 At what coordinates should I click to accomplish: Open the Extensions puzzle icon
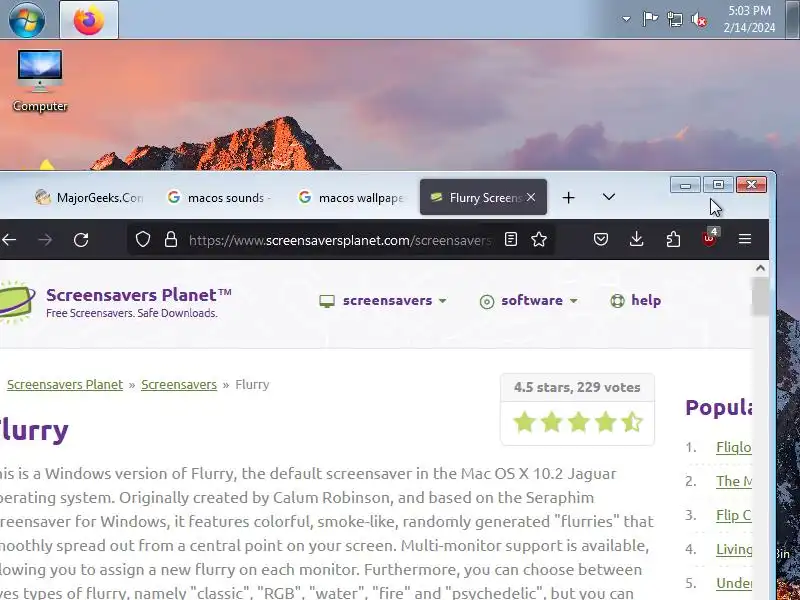coord(673,239)
